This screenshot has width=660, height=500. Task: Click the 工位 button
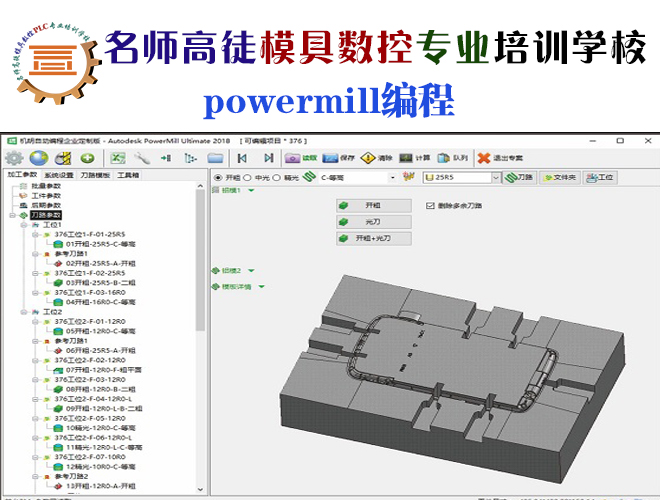(599, 178)
